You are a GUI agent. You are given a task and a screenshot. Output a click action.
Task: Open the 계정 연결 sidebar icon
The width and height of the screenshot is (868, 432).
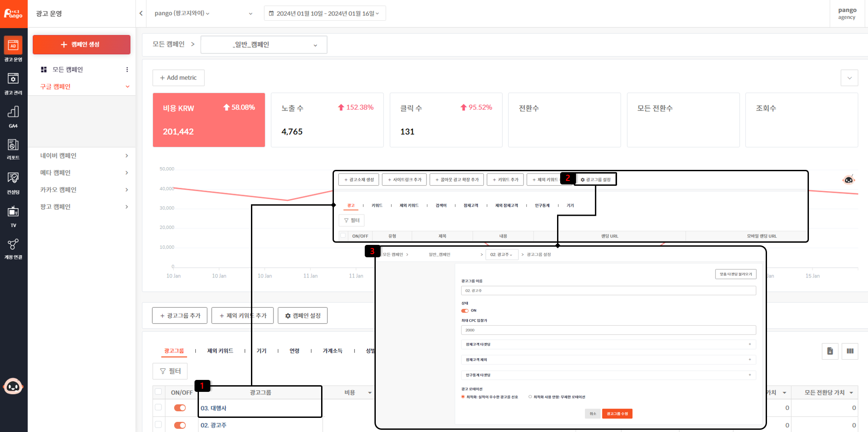click(13, 248)
